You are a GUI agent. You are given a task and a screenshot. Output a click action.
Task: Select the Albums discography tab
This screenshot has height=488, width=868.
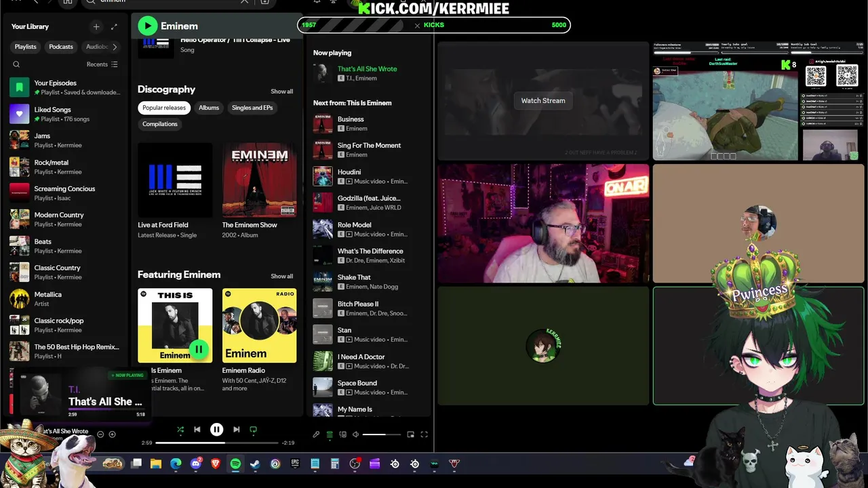pos(209,108)
